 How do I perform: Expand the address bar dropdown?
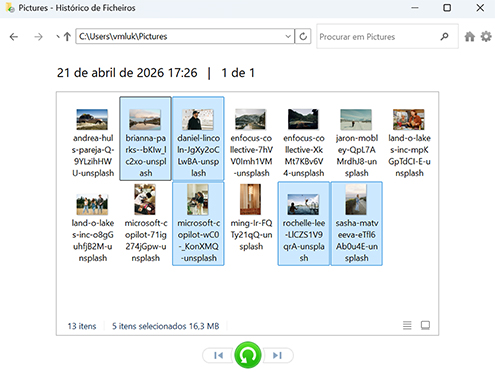click(288, 36)
